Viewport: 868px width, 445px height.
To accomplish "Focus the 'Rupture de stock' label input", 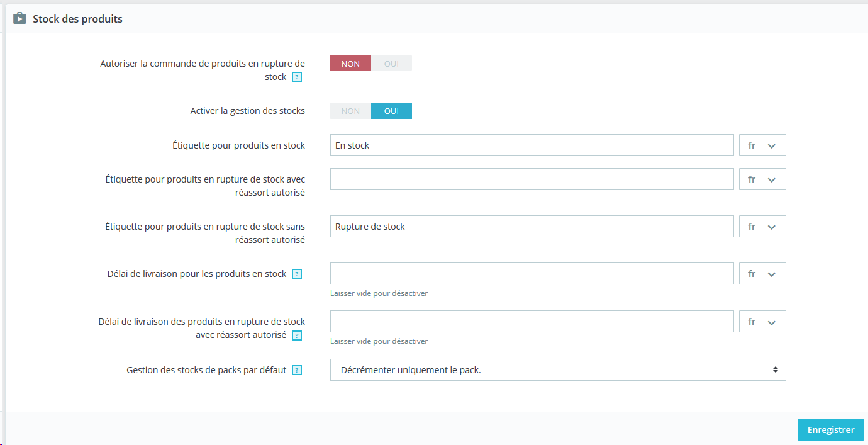I will click(532, 227).
